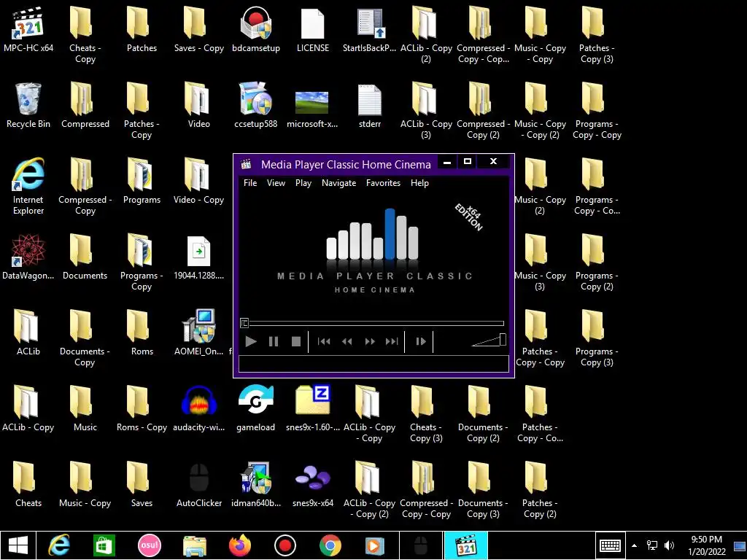Select the idman640b... installer icon
The width and height of the screenshot is (747, 560).
coord(256,484)
